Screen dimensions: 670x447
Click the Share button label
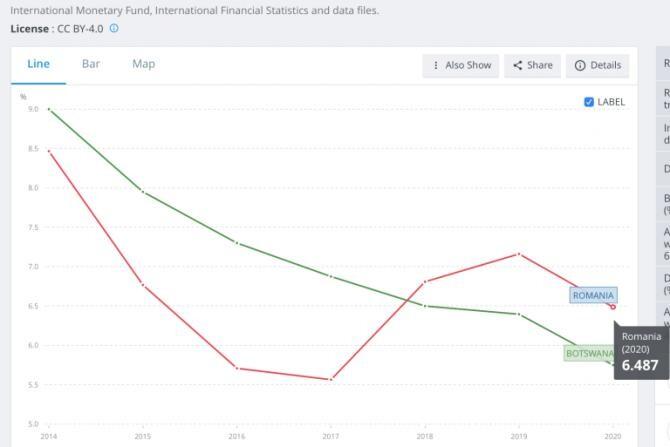[539, 65]
